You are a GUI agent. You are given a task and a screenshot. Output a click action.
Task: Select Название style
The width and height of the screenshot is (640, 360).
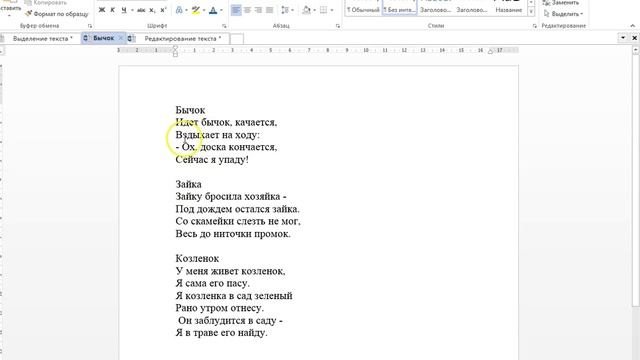[x=509, y=8]
